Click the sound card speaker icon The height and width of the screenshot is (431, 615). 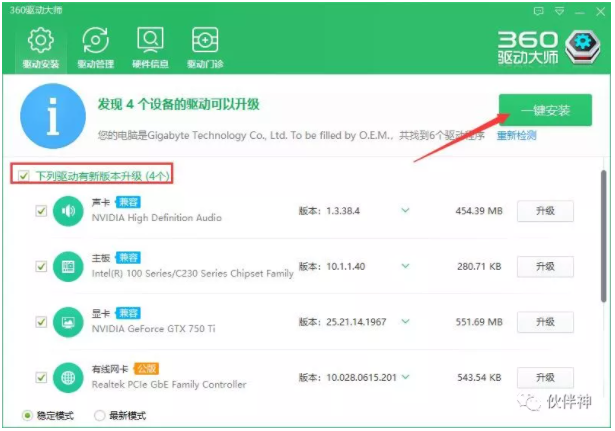click(68, 211)
